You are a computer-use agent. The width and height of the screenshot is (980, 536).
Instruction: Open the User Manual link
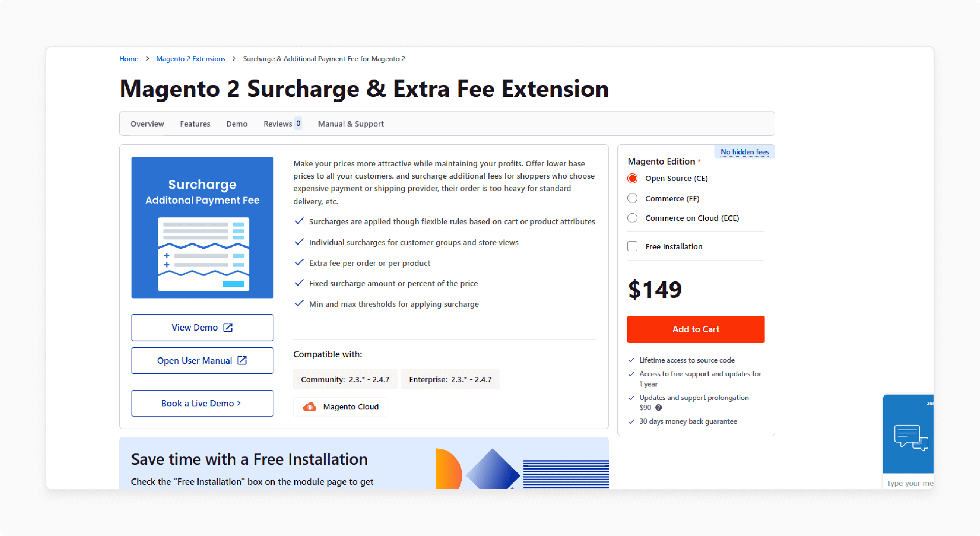tap(202, 361)
